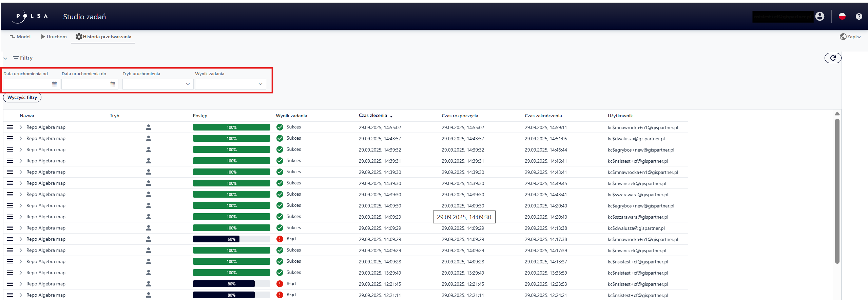Click the Polish flag language icon
Screen dimensions: 868x300
pyautogui.click(x=842, y=16)
